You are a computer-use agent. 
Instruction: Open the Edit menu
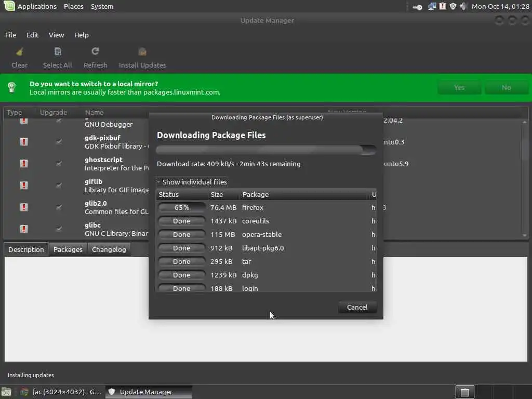pyautogui.click(x=33, y=35)
